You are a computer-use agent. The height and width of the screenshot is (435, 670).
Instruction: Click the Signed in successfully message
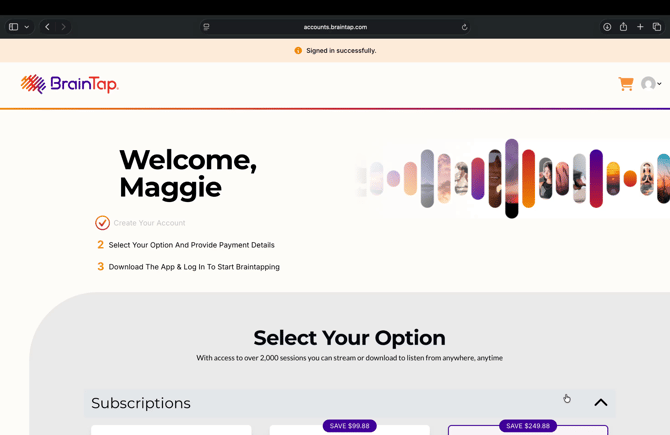pyautogui.click(x=341, y=50)
